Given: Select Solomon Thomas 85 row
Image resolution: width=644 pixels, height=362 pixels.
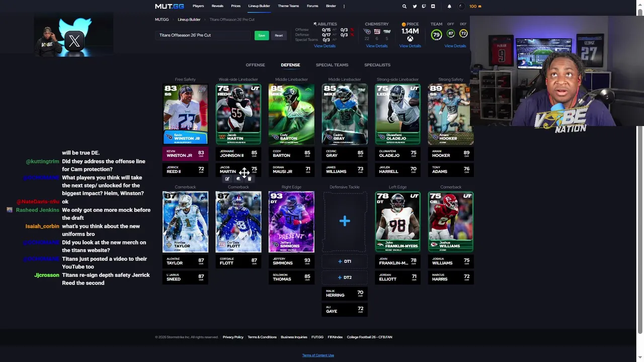Looking at the screenshot, I should pos(291,278).
